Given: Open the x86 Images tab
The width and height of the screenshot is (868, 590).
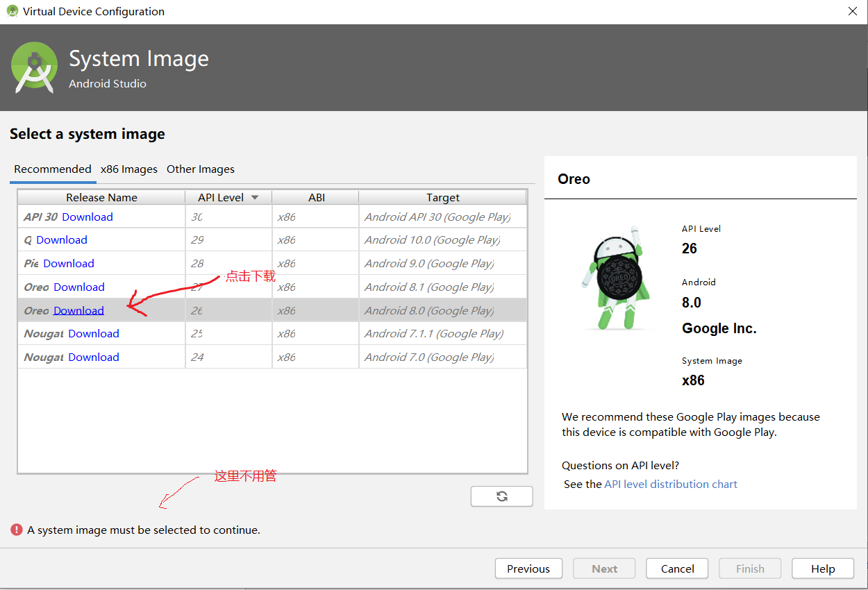Looking at the screenshot, I should [128, 169].
